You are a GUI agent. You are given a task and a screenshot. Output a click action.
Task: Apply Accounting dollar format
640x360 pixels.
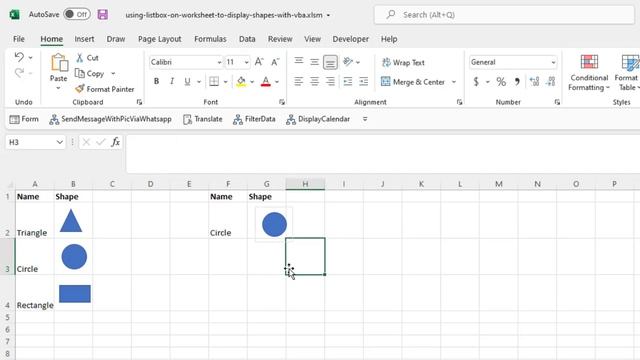(476, 82)
